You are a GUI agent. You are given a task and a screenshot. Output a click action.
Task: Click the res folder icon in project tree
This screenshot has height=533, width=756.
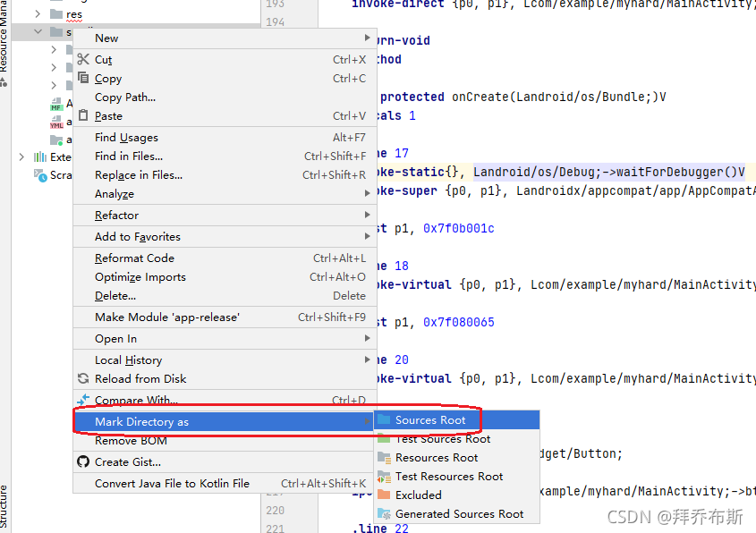56,14
